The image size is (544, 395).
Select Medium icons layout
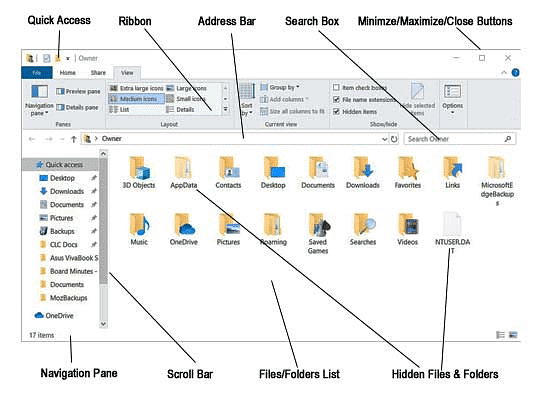pyautogui.click(x=136, y=99)
